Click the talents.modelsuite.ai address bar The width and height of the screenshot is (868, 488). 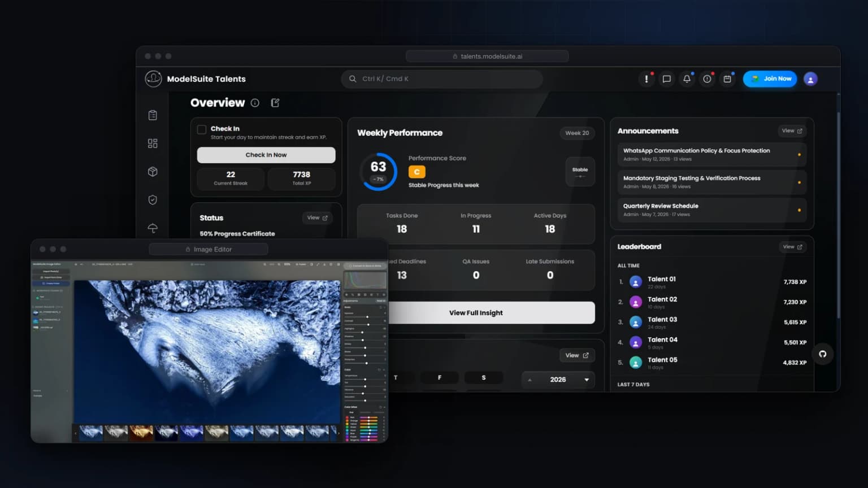(487, 56)
